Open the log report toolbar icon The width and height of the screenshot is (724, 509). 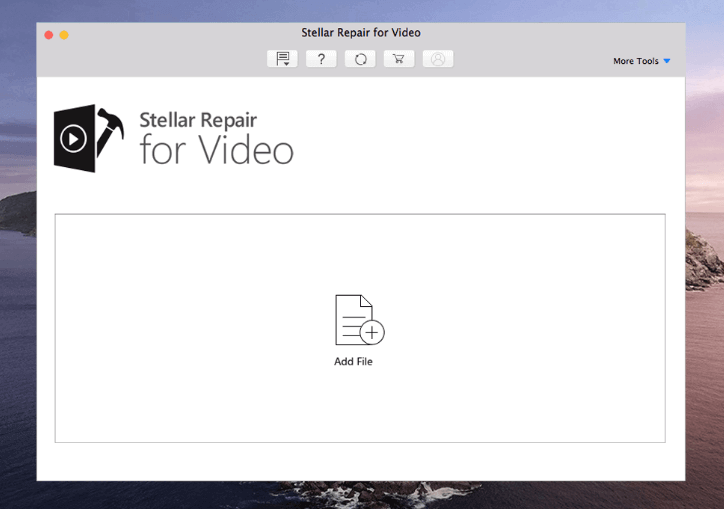[282, 59]
